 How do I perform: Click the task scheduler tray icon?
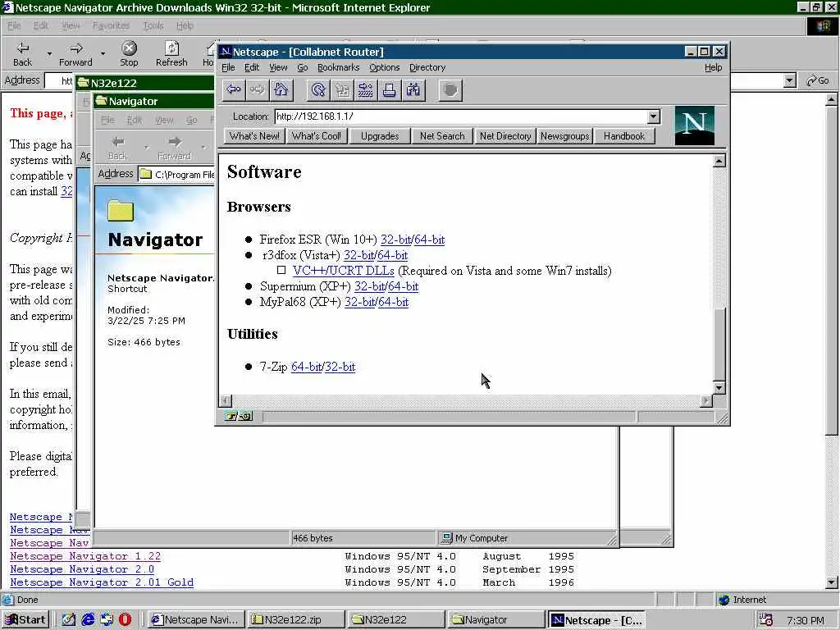(766, 620)
